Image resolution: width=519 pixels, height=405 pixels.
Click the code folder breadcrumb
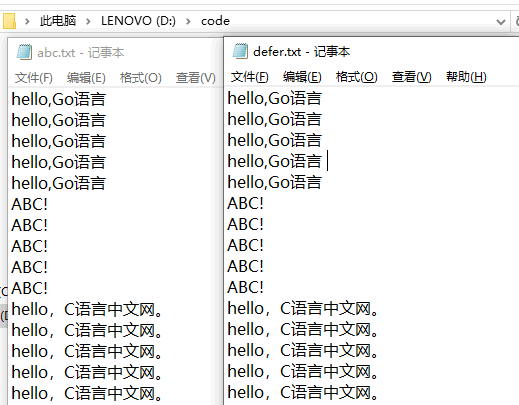coord(215,21)
